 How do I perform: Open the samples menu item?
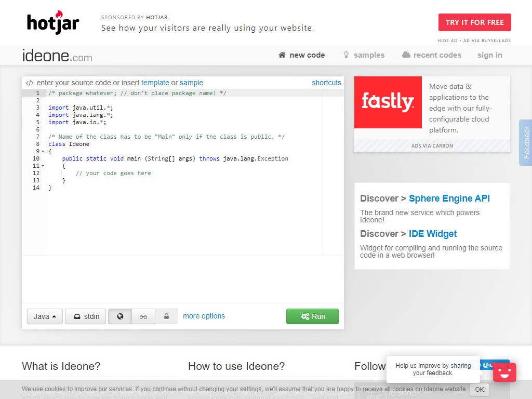pyautogui.click(x=364, y=55)
